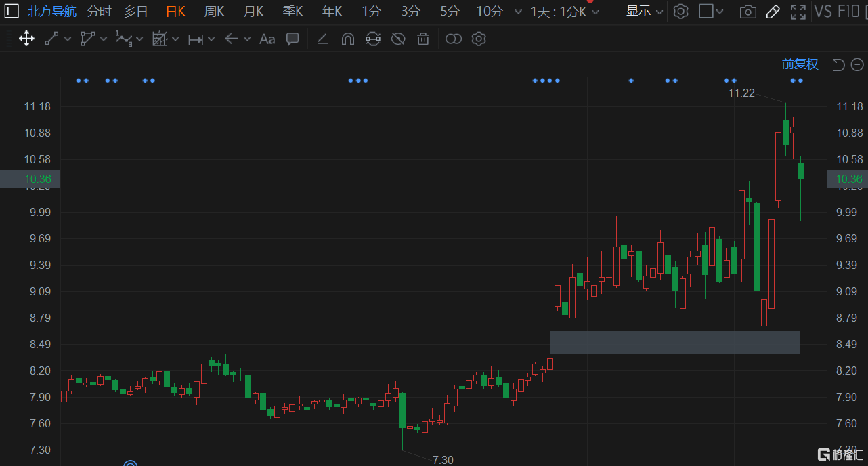Expand the polyline tool dropdown arrow
The image size is (868, 466).
(104, 39)
